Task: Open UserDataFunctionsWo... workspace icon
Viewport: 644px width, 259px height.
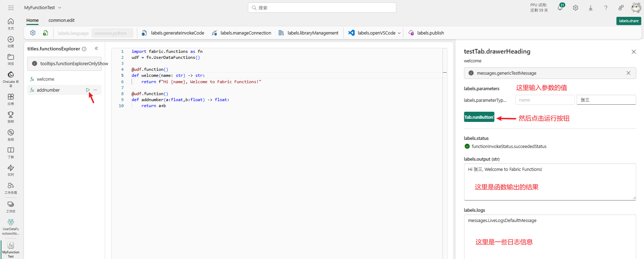Action: click(x=11, y=227)
